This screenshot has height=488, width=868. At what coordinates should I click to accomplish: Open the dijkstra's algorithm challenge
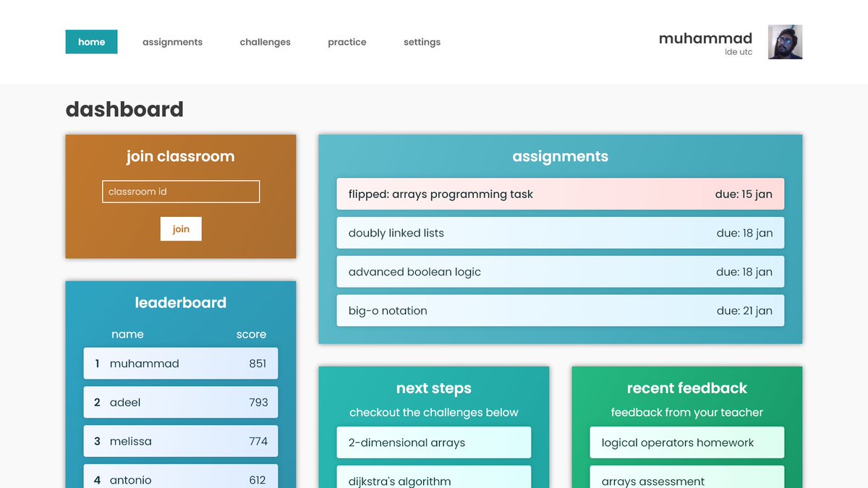[x=434, y=477]
